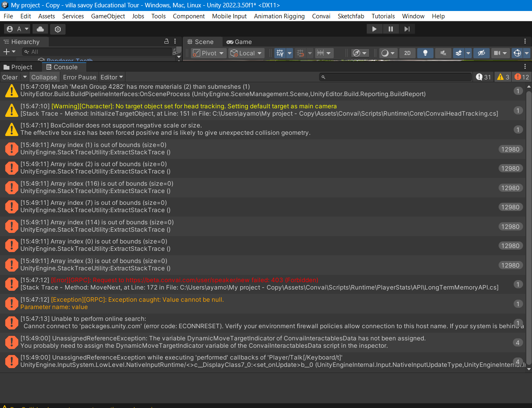532x408 pixels.
Task: Expand the Editor connection dropdown in Console
Action: pos(112,77)
